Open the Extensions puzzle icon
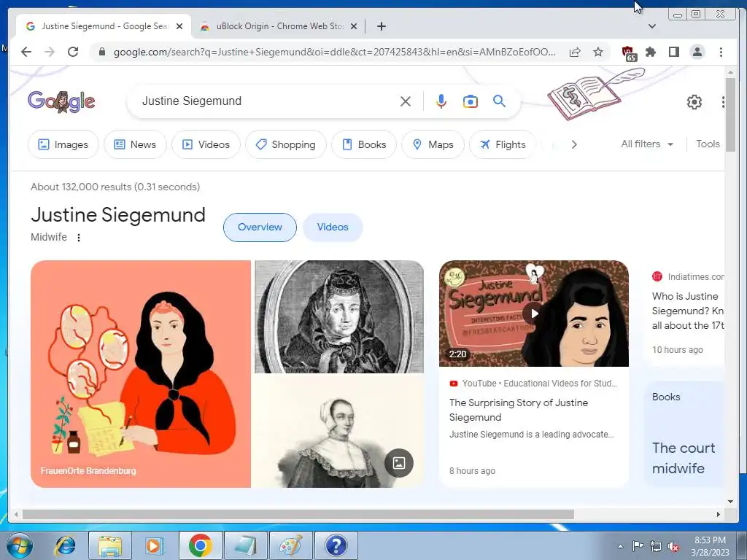Screen dimensions: 747x560 click(x=651, y=52)
